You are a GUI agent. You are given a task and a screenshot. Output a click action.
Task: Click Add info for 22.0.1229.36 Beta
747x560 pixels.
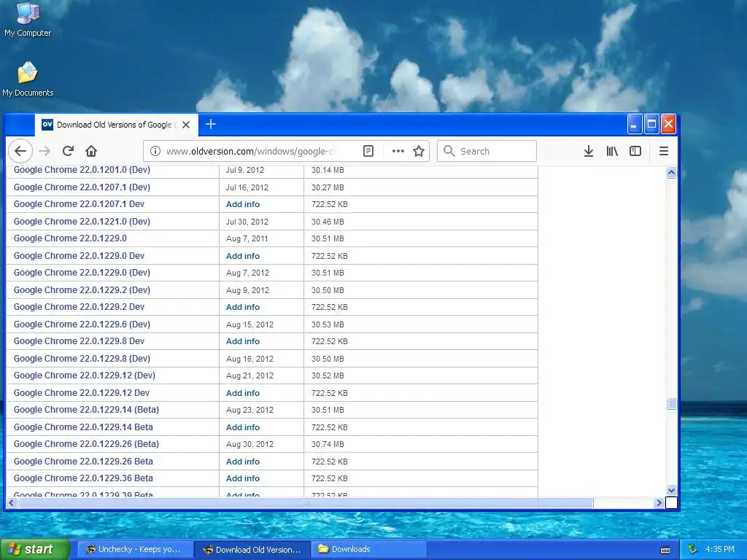[x=243, y=478]
